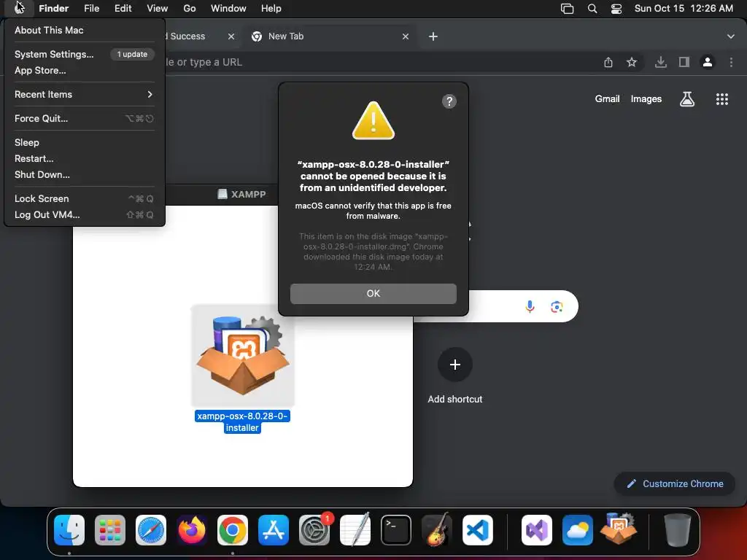The width and height of the screenshot is (747, 560).
Task: Open Finder from the Dock
Action: coord(69,530)
